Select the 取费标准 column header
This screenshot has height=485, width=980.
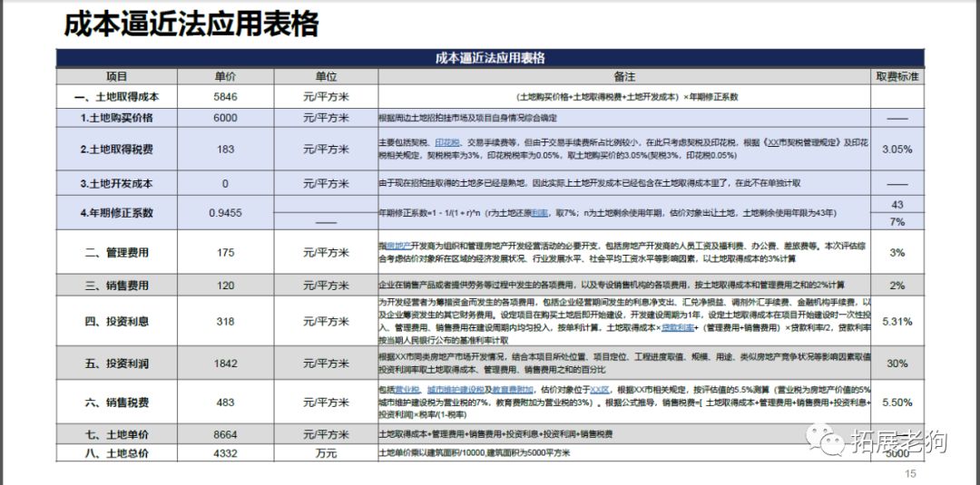tap(897, 77)
